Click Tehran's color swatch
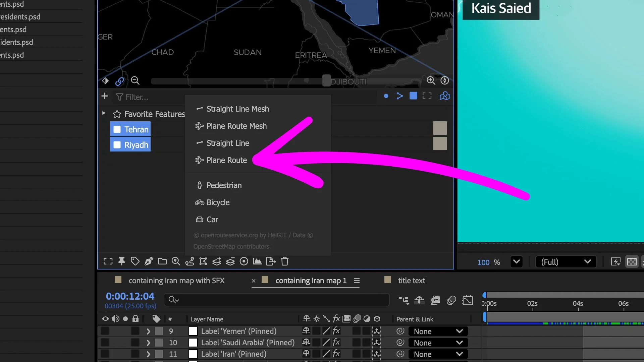 point(440,128)
